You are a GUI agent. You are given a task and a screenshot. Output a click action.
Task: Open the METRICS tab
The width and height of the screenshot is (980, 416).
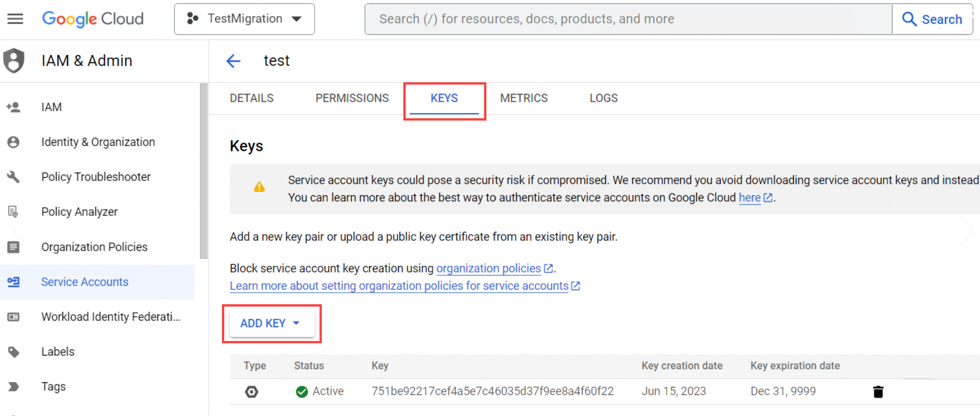(523, 98)
